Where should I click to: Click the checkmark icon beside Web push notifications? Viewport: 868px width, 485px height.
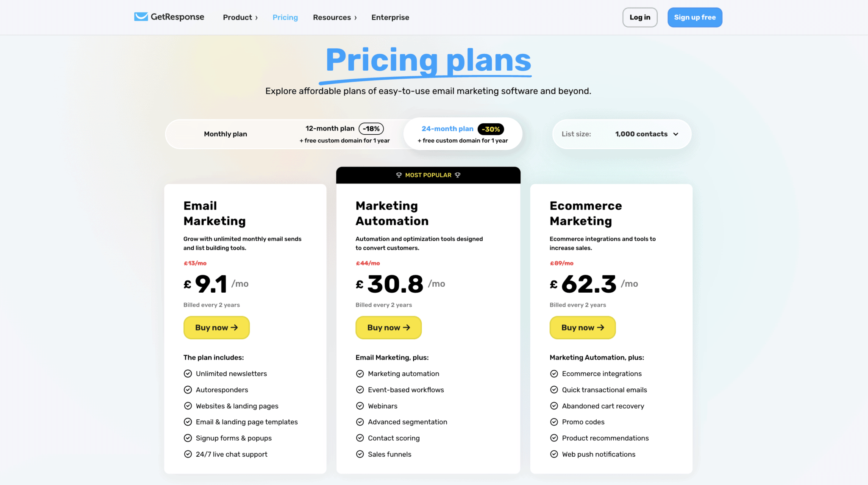pos(554,454)
